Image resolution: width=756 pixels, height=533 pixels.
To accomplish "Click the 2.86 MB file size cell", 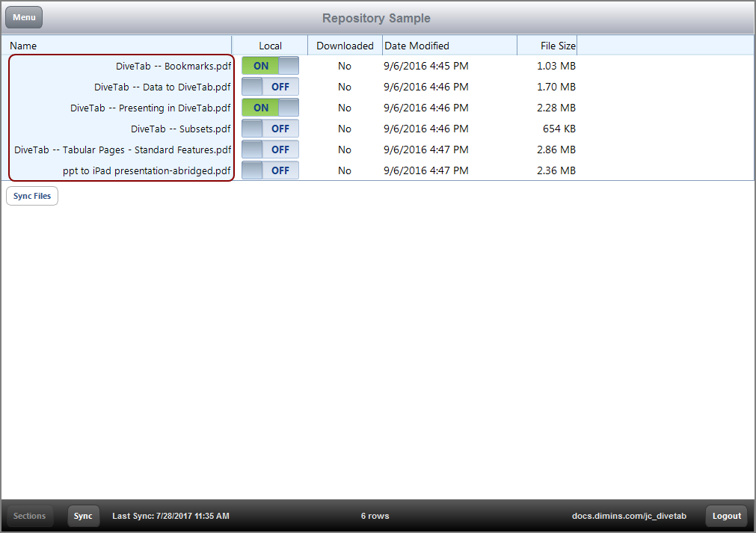I will coord(556,150).
